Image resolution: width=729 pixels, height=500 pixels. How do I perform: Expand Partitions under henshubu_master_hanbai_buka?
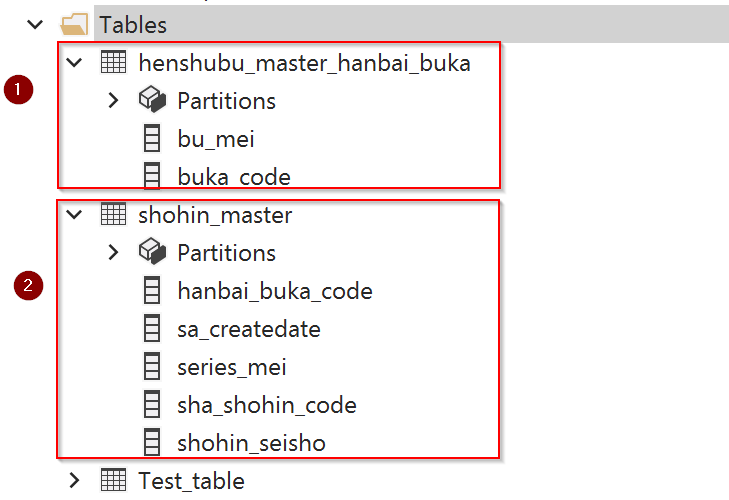113,101
